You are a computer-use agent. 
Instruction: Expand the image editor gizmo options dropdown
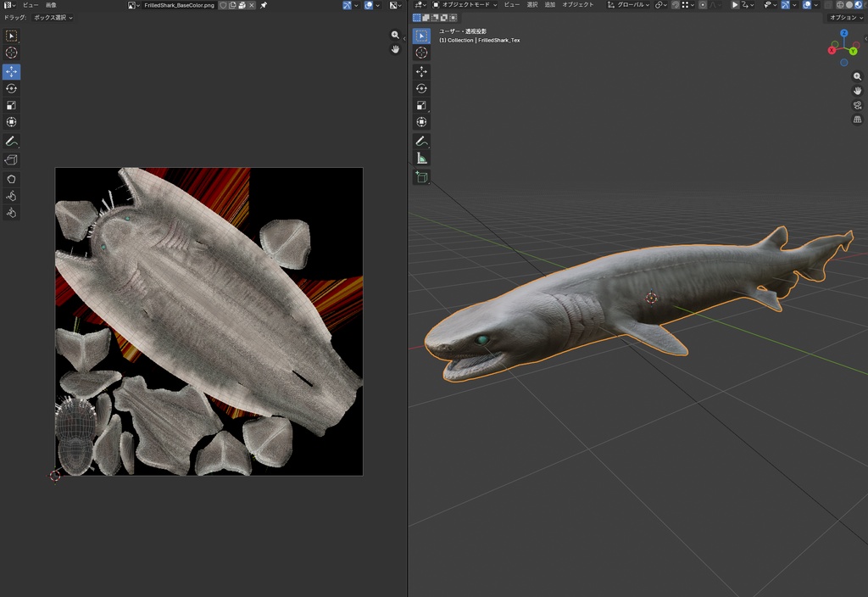pos(356,5)
